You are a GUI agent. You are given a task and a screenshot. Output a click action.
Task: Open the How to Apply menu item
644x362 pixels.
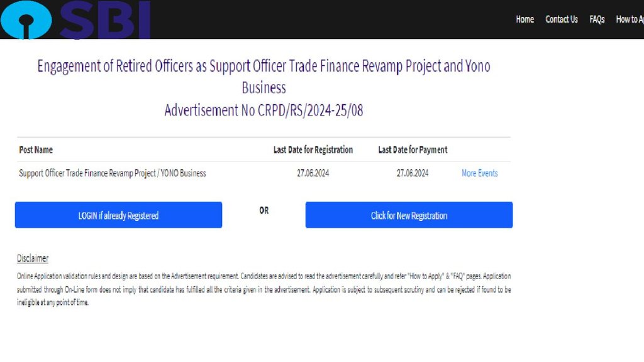pyautogui.click(x=630, y=19)
